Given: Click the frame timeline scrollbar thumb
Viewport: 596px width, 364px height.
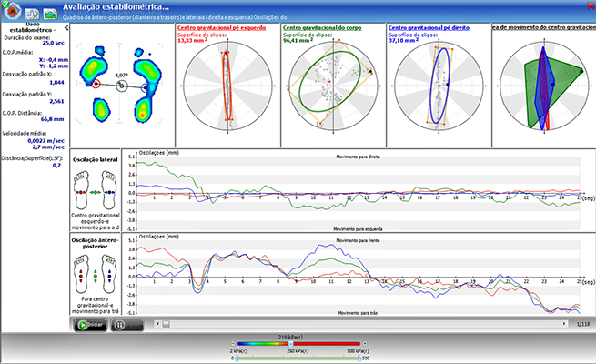Looking at the screenshot, I should coord(166,323).
